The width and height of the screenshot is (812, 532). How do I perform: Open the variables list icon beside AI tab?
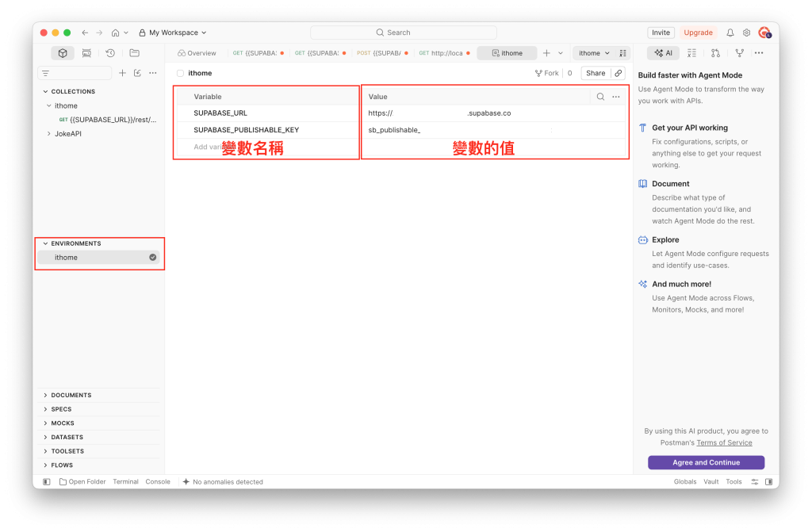click(x=691, y=53)
